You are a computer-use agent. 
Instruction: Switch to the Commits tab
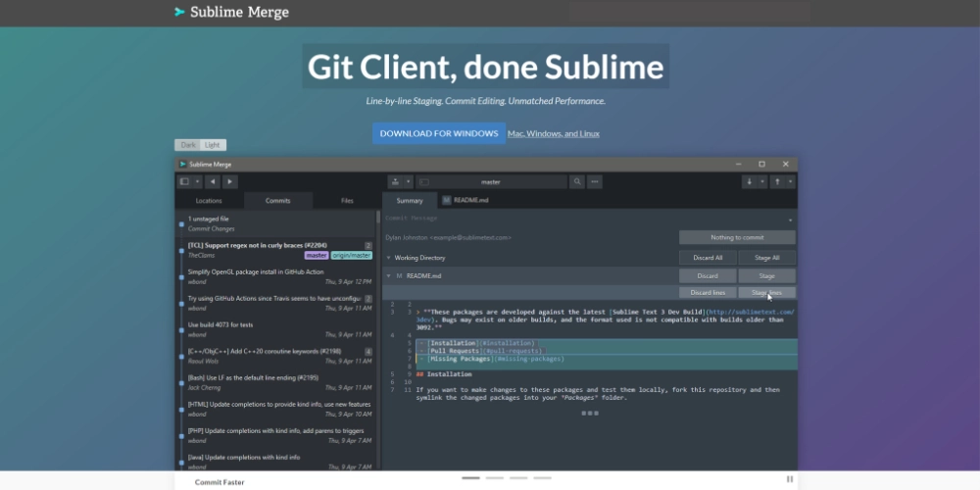[278, 201]
